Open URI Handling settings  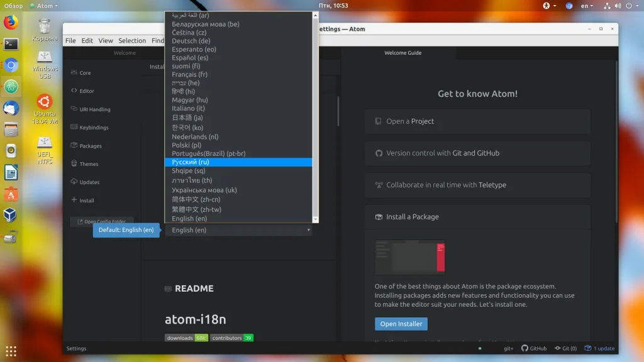[91, 109]
